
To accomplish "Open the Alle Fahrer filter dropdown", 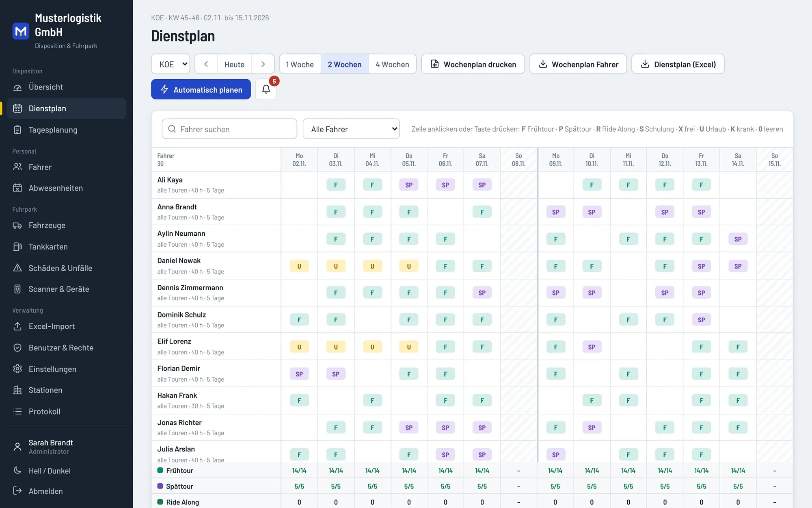I will tap(351, 129).
